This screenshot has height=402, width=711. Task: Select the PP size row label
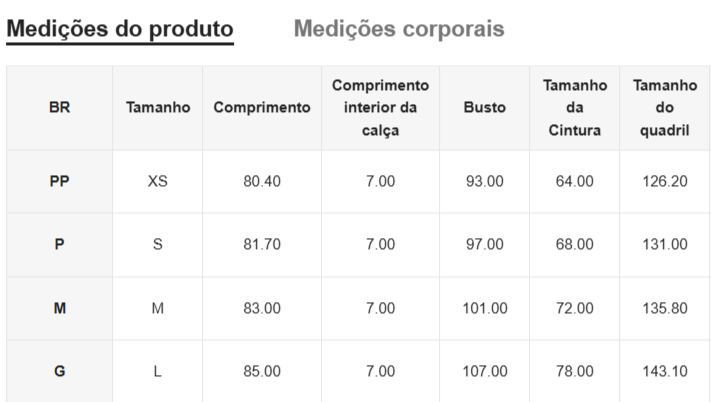(59, 181)
